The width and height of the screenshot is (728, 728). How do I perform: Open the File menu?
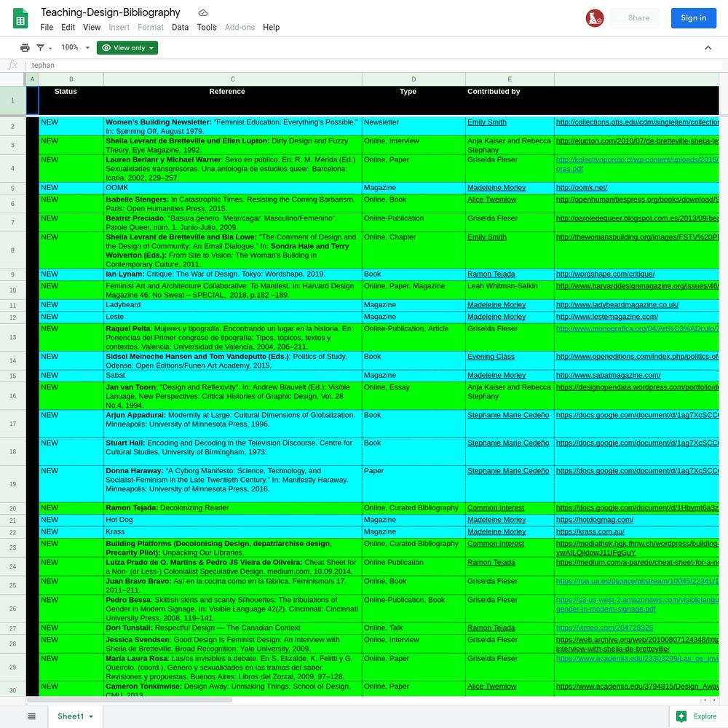pos(47,28)
